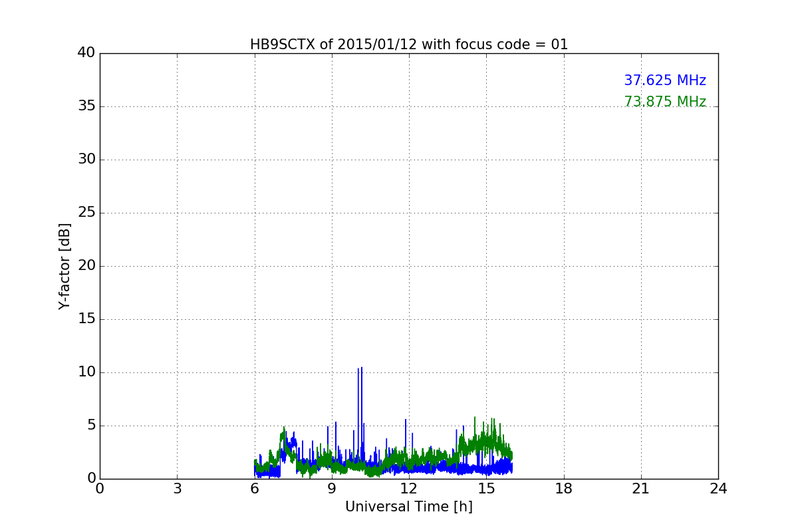Image resolution: width=798 pixels, height=532 pixels.
Task: Click the y-axis tick label 10
Action: (86, 372)
